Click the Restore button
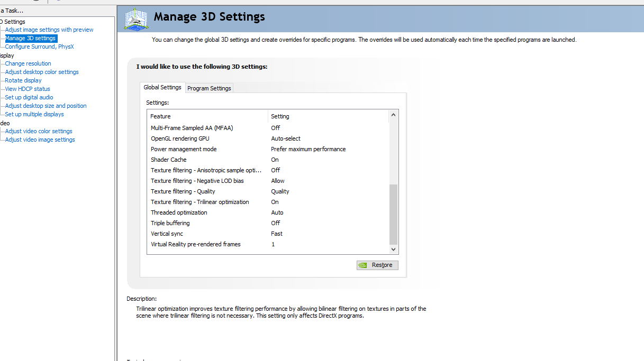644x361 pixels. point(377,265)
